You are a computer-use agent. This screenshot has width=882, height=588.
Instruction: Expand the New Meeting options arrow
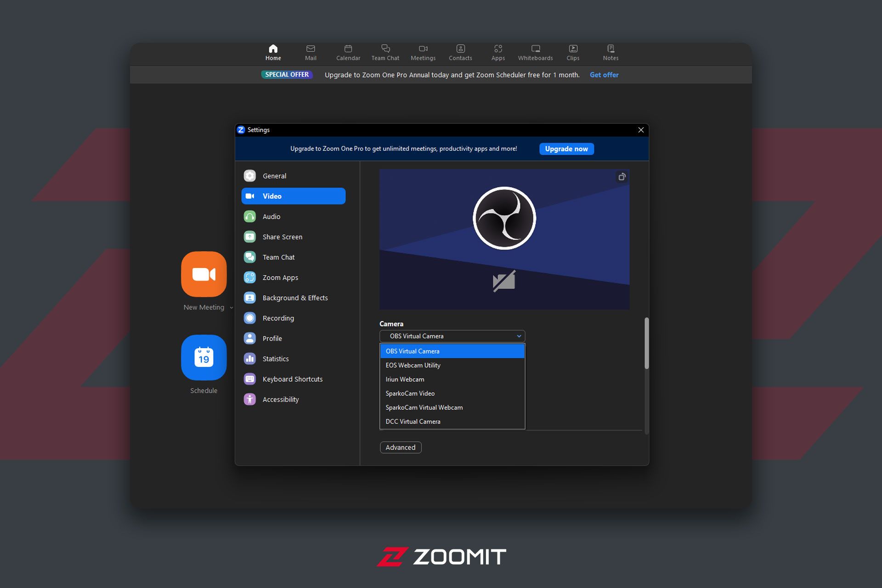click(x=232, y=308)
